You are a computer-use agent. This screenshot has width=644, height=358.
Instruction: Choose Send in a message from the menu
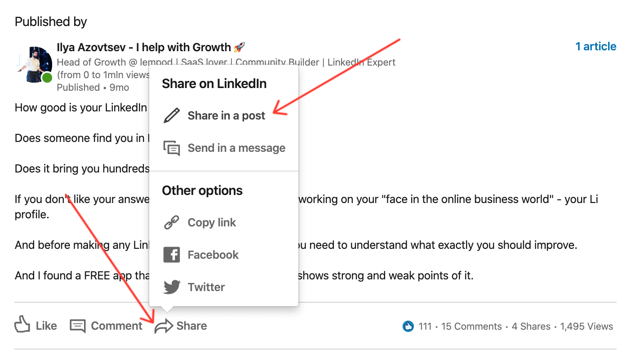(236, 147)
